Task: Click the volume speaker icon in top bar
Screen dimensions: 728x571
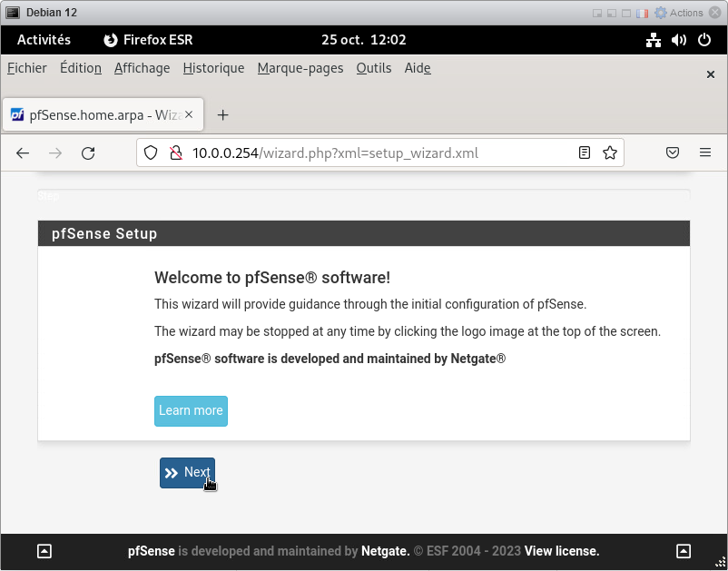Action: pos(679,40)
